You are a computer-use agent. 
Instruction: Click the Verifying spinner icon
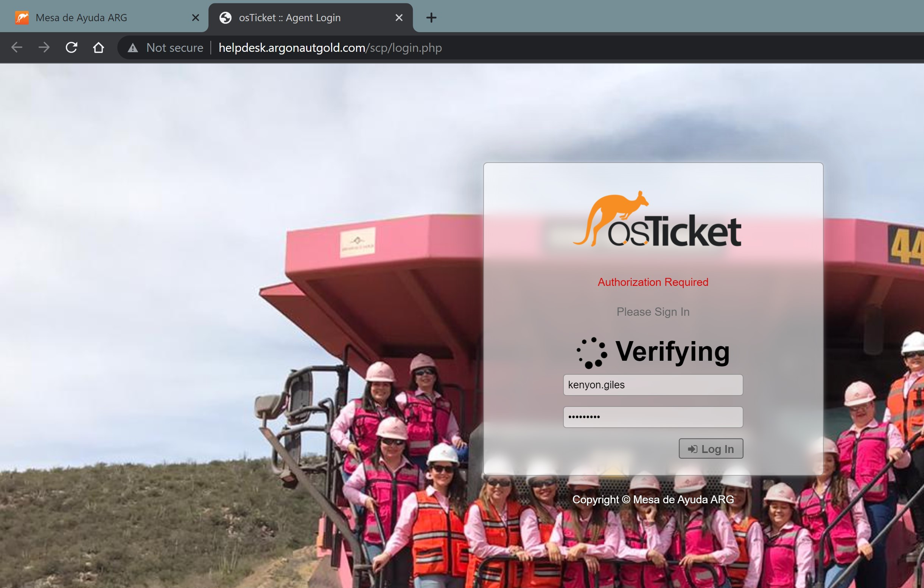[591, 353]
